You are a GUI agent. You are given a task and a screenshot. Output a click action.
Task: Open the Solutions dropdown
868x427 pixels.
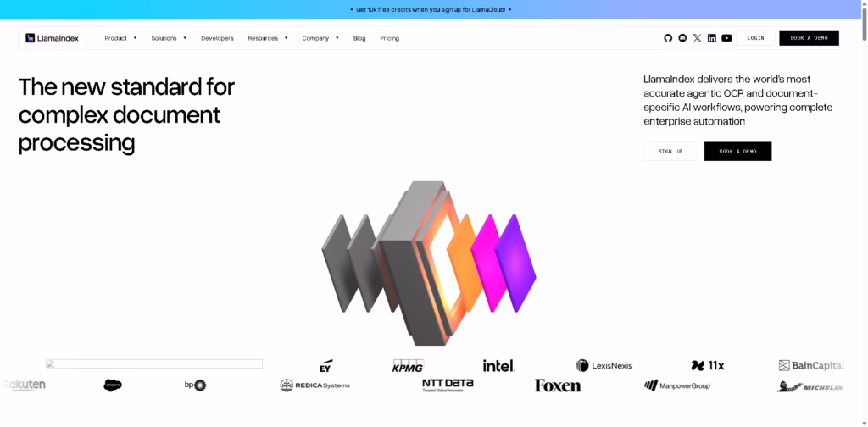169,38
